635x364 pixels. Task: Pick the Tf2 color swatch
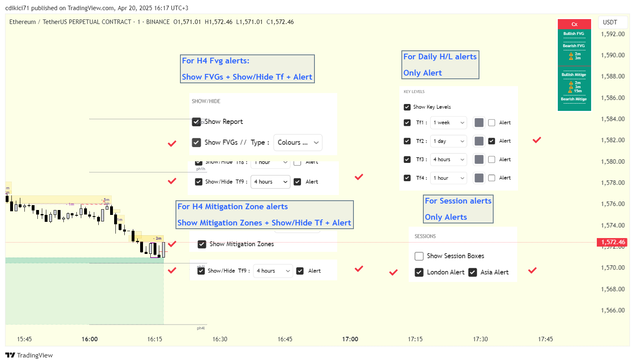[x=479, y=141]
